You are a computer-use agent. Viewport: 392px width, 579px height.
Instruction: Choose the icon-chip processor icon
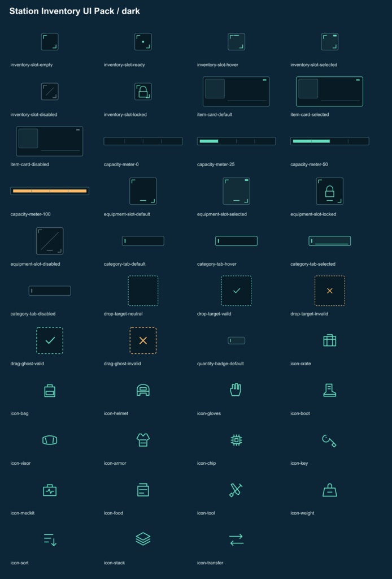coord(236,440)
